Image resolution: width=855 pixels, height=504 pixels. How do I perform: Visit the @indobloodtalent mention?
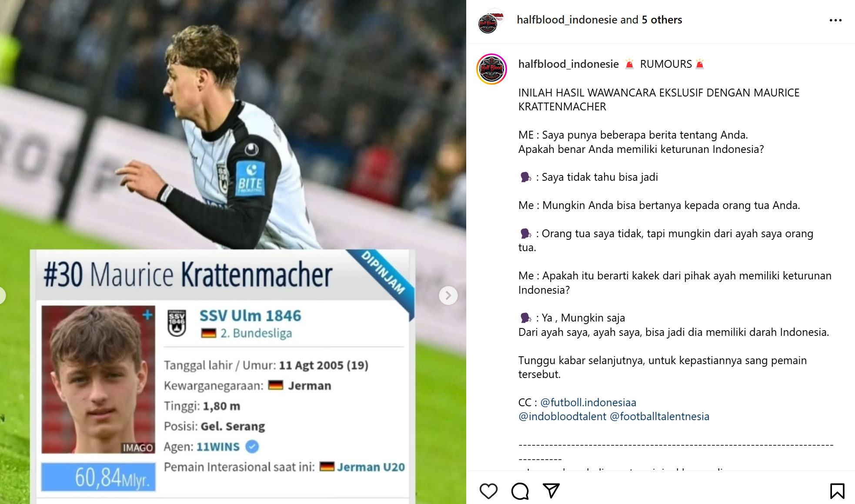click(x=562, y=416)
